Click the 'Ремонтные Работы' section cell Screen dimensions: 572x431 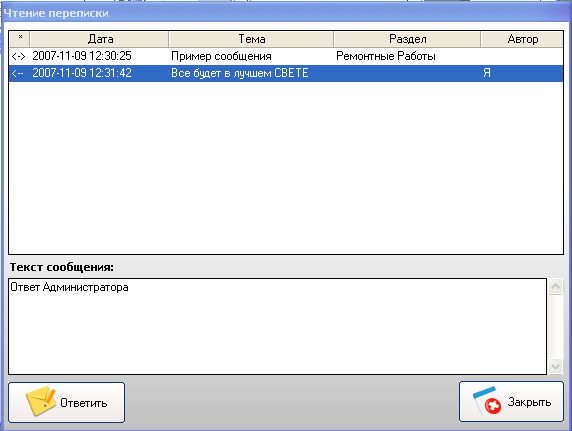pos(386,56)
